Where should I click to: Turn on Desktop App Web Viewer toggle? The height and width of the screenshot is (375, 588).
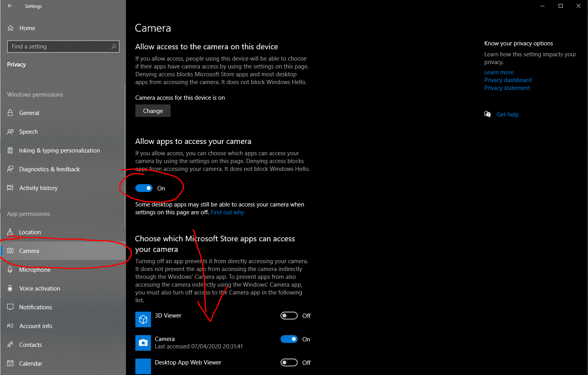click(289, 362)
